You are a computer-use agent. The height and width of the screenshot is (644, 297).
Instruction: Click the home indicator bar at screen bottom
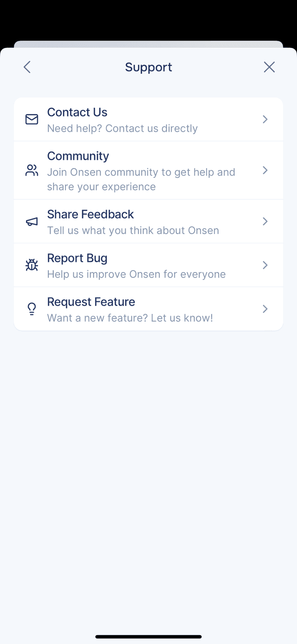tap(148, 637)
